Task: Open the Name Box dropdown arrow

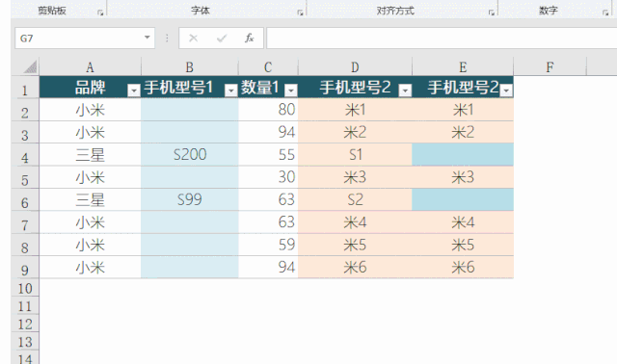Action: click(148, 38)
